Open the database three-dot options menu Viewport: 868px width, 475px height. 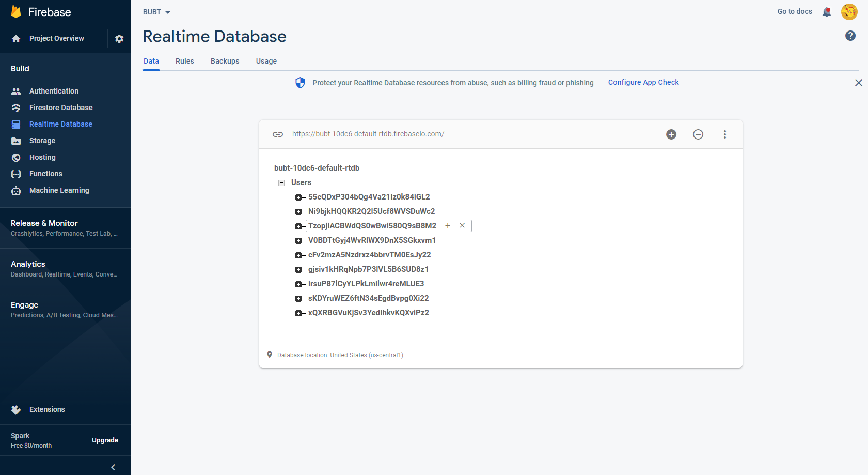tap(725, 134)
